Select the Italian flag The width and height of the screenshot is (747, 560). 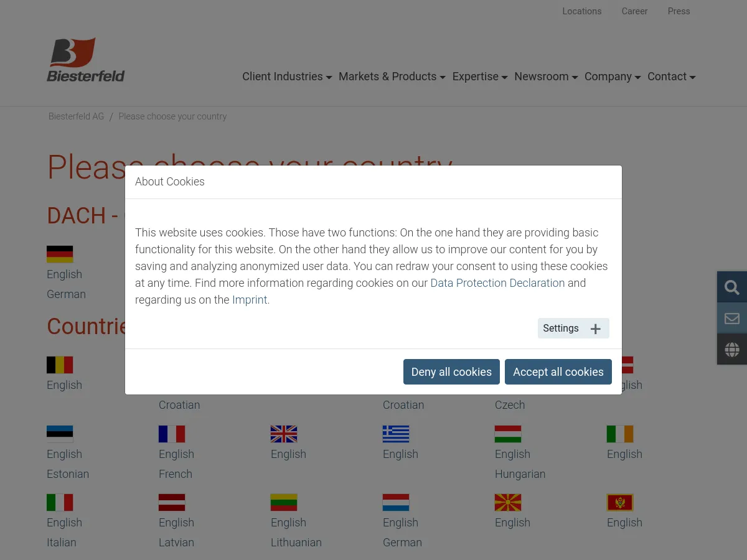point(59,502)
